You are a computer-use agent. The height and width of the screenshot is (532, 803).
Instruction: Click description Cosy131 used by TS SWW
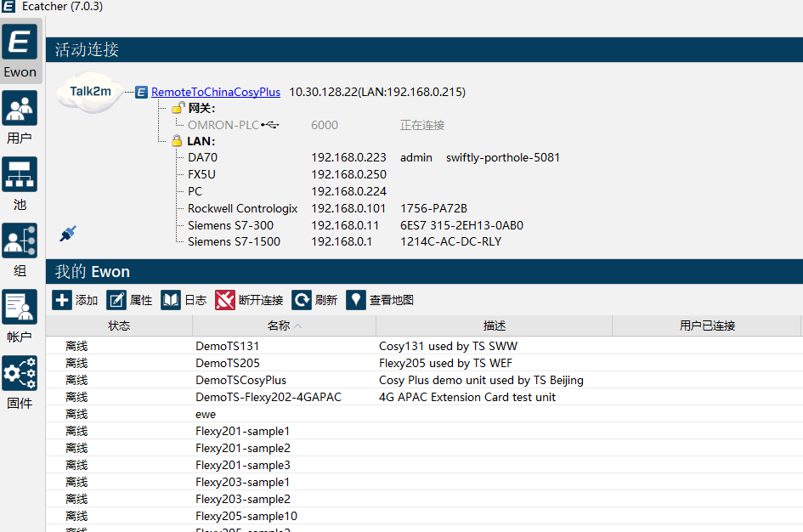(448, 346)
